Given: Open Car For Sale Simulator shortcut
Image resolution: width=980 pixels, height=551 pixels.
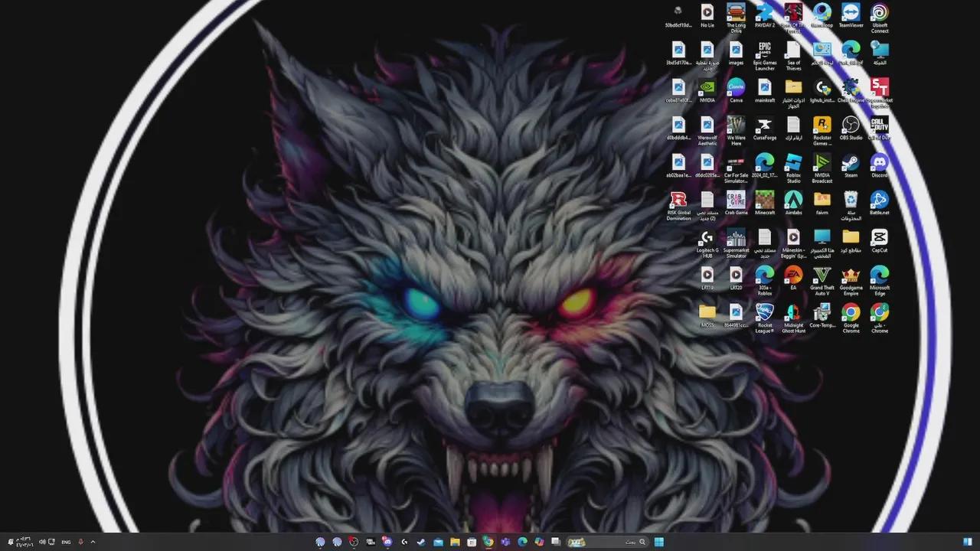Looking at the screenshot, I should pos(736,168).
